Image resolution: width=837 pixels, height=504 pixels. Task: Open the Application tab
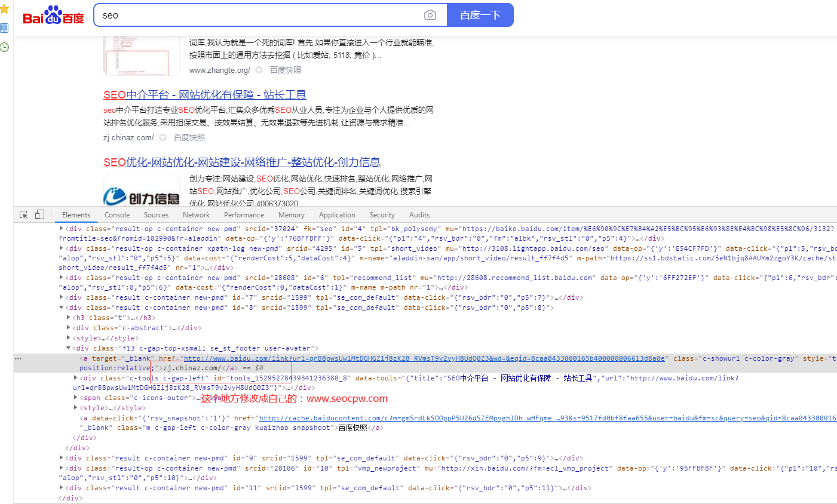[337, 215]
